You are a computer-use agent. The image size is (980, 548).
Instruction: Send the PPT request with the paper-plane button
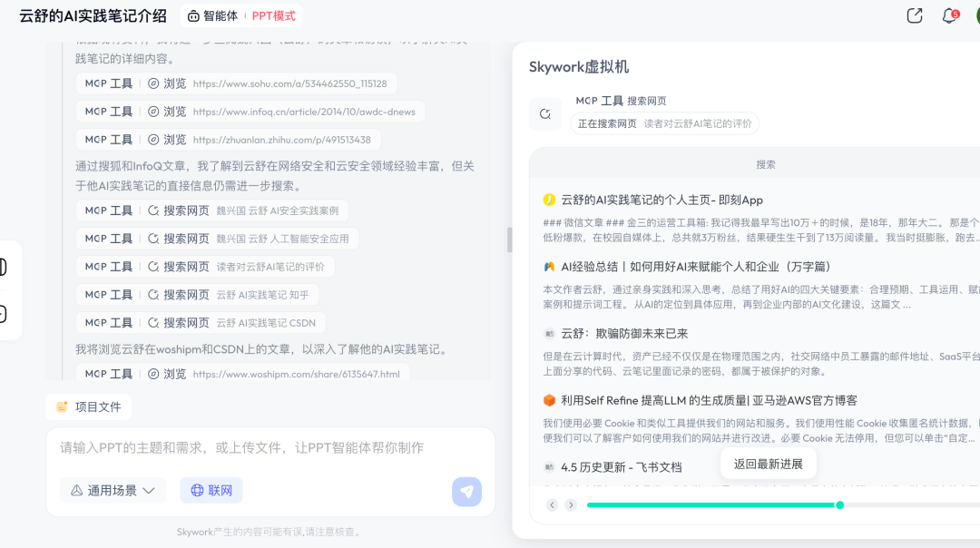click(x=467, y=492)
